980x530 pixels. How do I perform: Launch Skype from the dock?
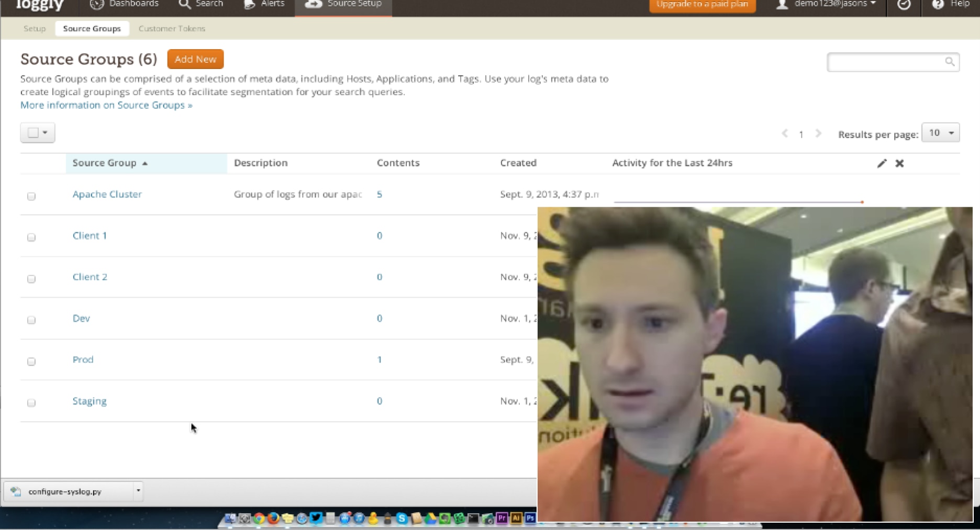click(402, 518)
